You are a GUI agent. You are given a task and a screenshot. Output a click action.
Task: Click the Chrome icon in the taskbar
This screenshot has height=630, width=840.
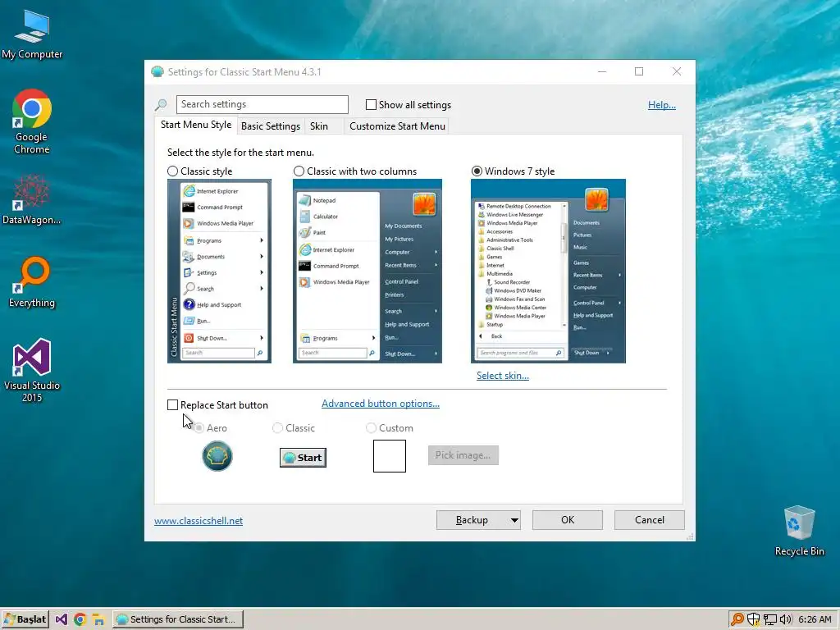[80, 620]
